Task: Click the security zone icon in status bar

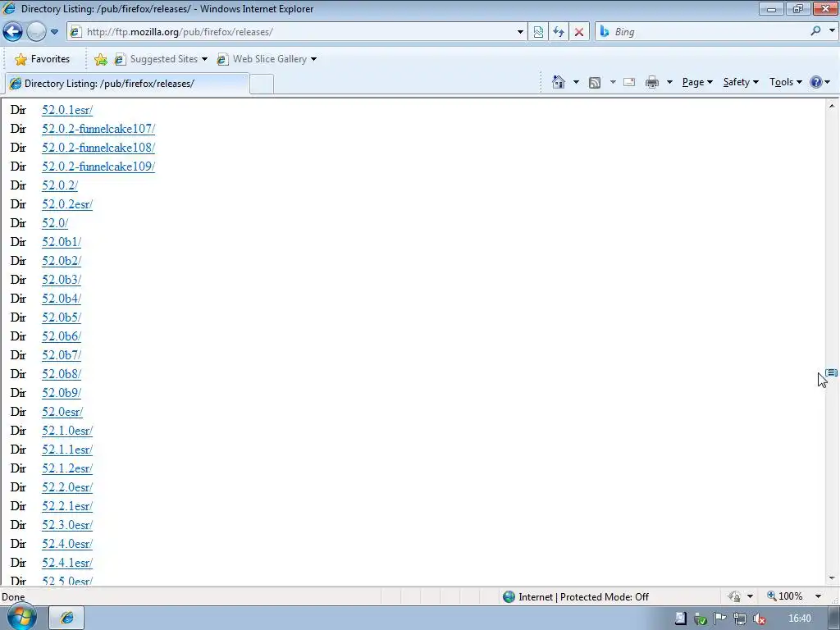Action: pyautogui.click(x=509, y=597)
